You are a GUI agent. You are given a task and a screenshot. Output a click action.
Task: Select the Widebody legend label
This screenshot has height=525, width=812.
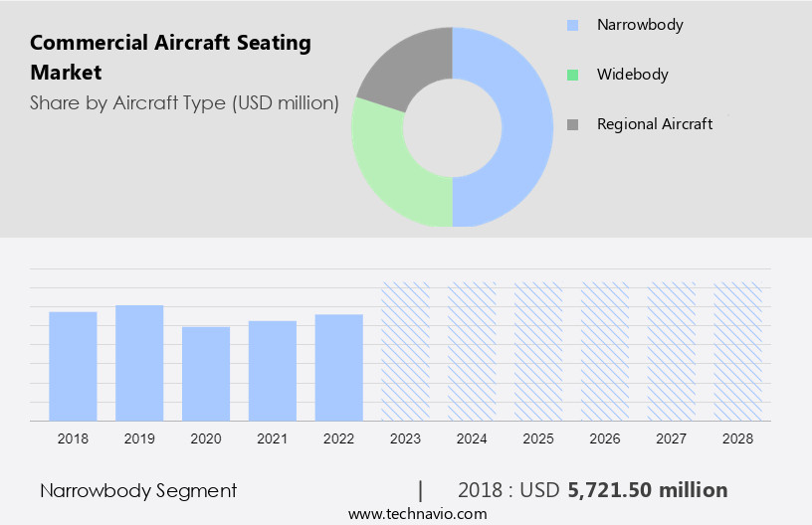pyautogui.click(x=632, y=75)
